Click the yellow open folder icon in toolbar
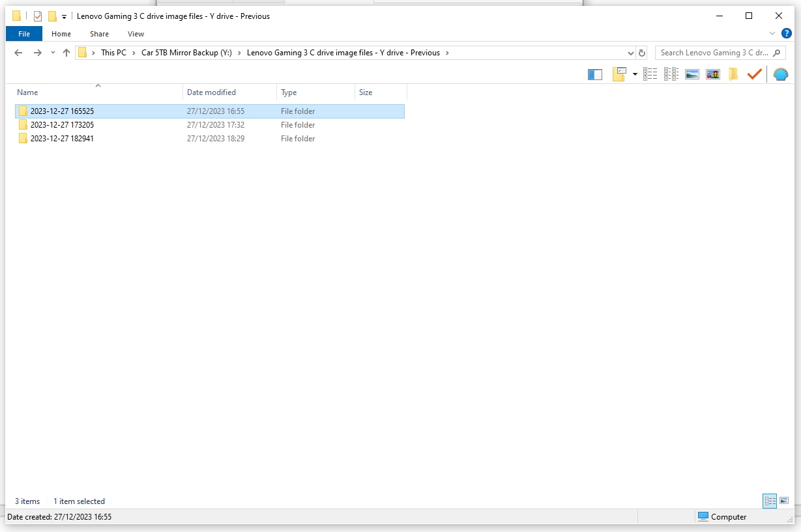The height and width of the screenshot is (532, 801). (734, 74)
